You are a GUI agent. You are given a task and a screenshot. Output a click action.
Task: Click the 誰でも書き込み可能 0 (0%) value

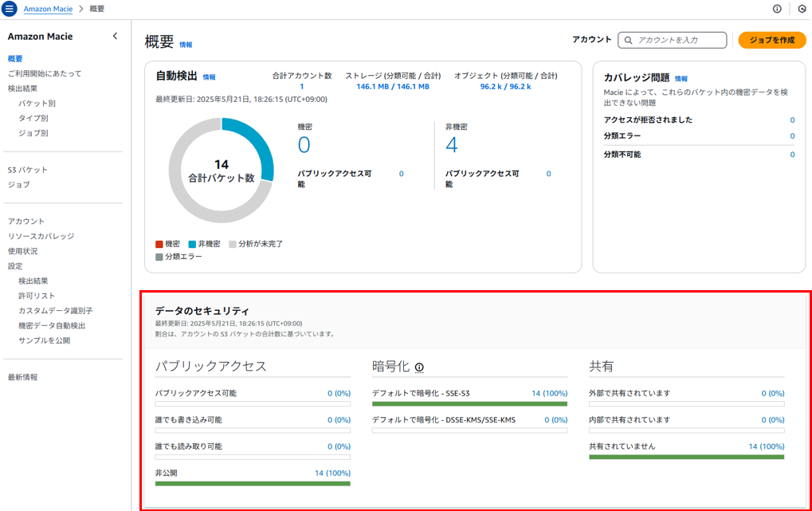[x=339, y=420]
